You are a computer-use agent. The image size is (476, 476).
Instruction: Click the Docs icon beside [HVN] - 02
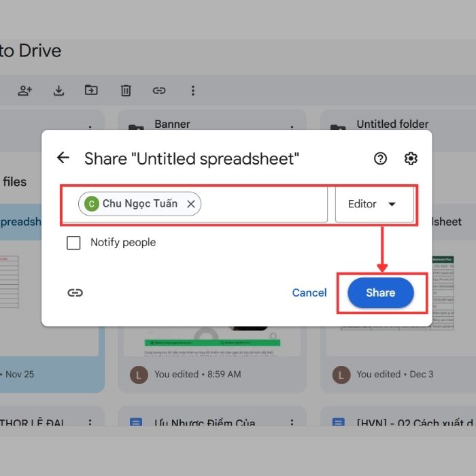tap(338, 422)
